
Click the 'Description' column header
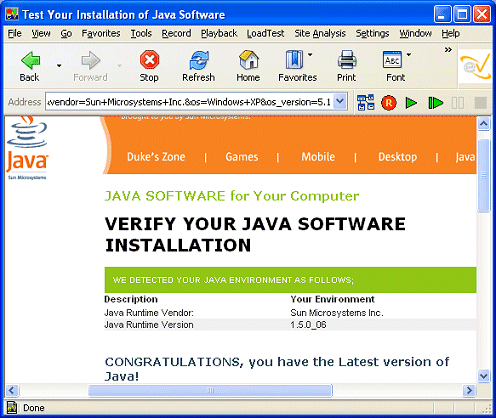(131, 299)
